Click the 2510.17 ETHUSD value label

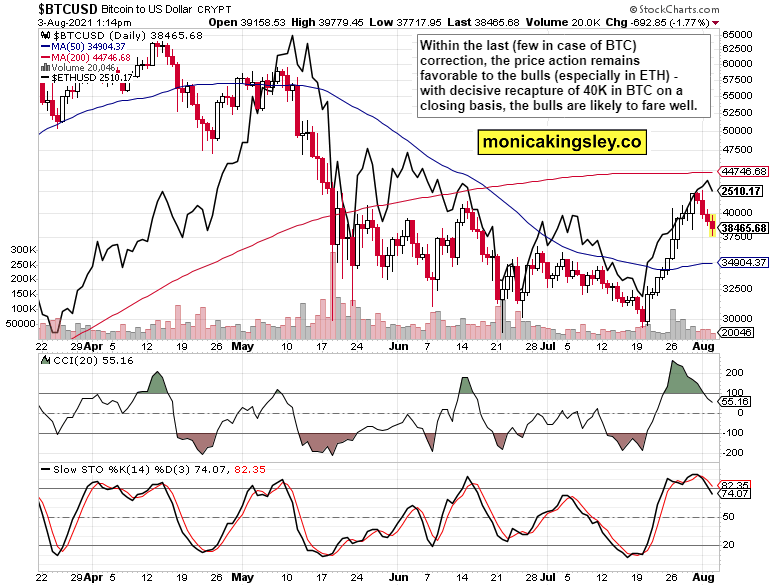coord(741,191)
